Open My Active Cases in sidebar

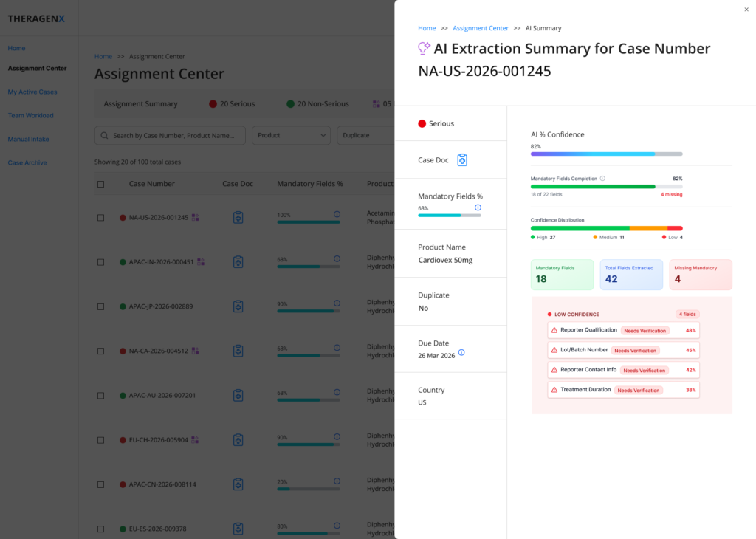coord(32,92)
